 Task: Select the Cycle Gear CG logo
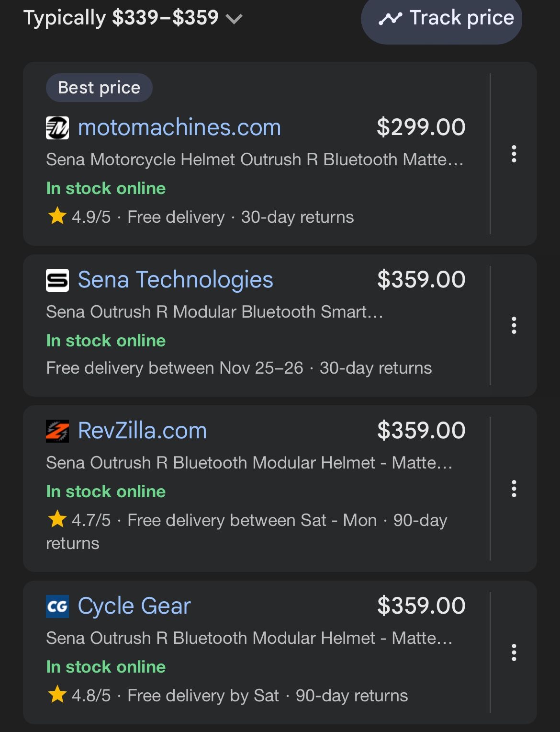[x=57, y=606]
